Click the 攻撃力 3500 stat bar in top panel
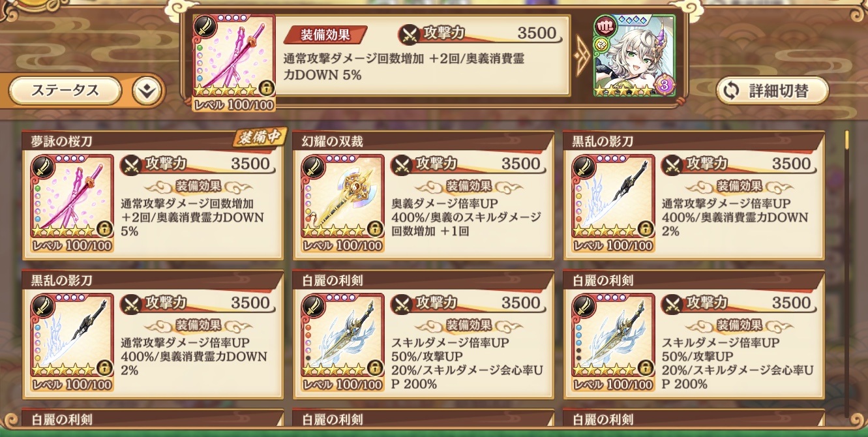Image resolution: width=868 pixels, height=437 pixels. click(481, 34)
